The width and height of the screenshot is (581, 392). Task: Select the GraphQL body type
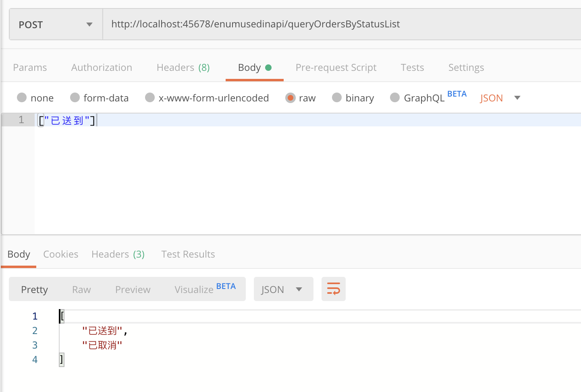[395, 98]
